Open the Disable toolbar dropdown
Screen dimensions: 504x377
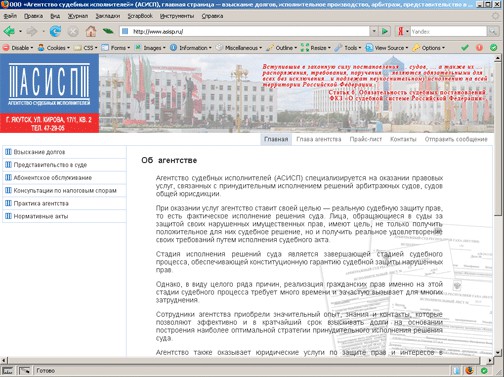[x=18, y=48]
